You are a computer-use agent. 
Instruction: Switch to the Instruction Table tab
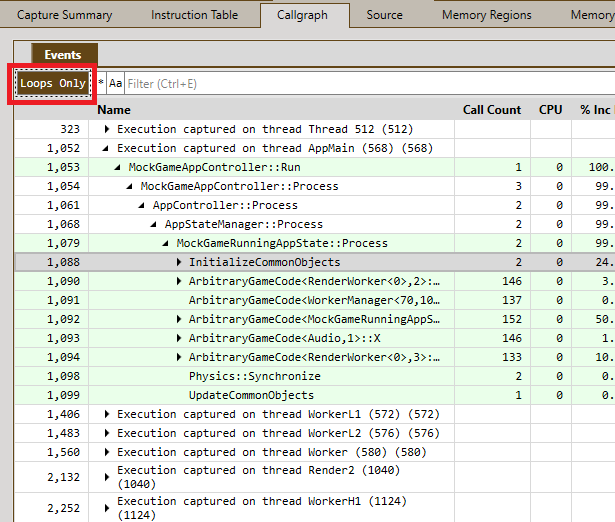click(x=195, y=15)
